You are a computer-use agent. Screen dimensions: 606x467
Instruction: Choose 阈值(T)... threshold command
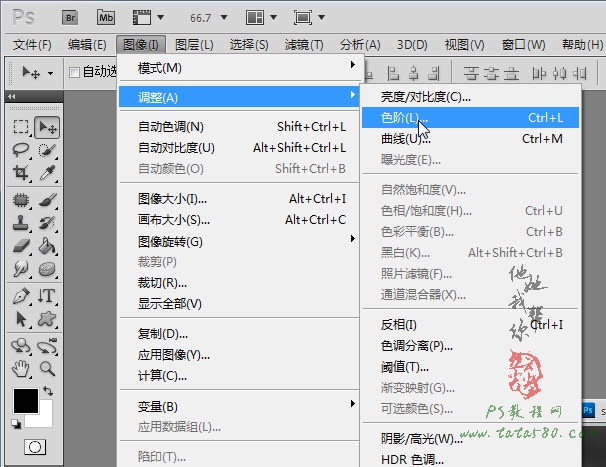click(470, 366)
